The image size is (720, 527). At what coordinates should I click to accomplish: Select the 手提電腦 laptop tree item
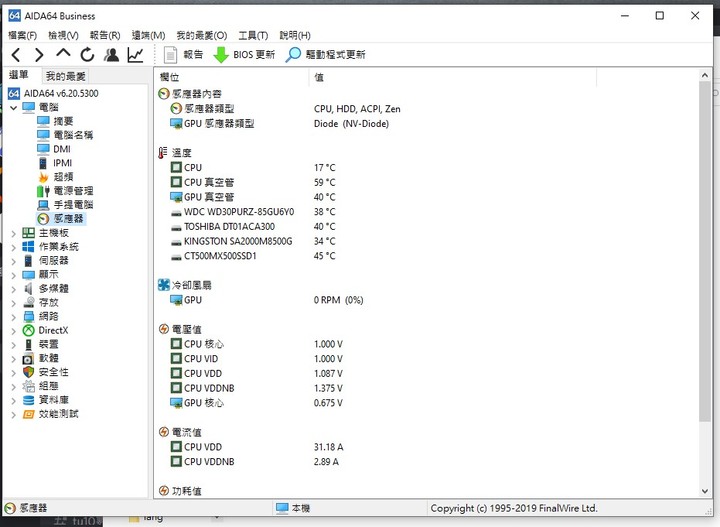[65, 205]
